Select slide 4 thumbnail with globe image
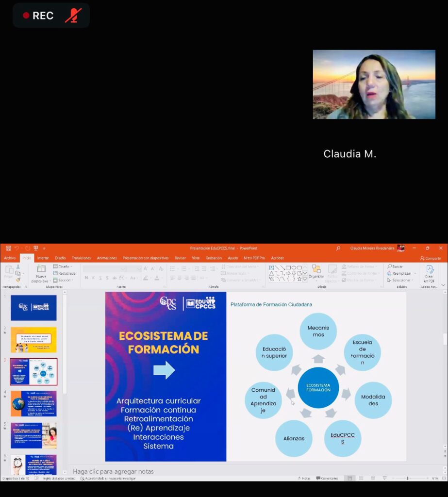Screen dimensions: 448x497 pyautogui.click(x=33, y=403)
